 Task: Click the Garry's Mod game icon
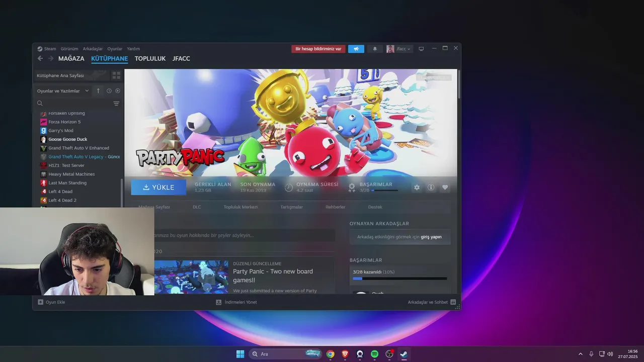(43, 131)
